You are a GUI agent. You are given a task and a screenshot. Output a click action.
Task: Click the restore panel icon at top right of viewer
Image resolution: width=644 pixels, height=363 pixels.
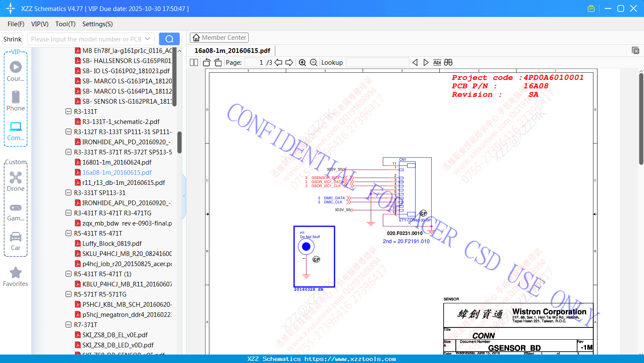tap(636, 50)
